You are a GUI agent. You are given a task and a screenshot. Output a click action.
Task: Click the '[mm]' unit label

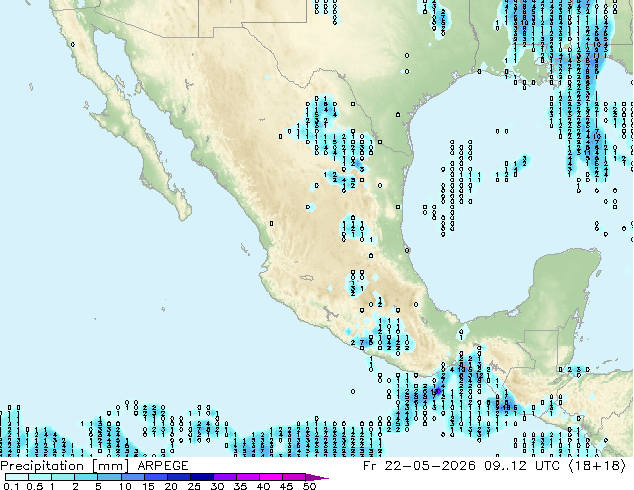110,466
